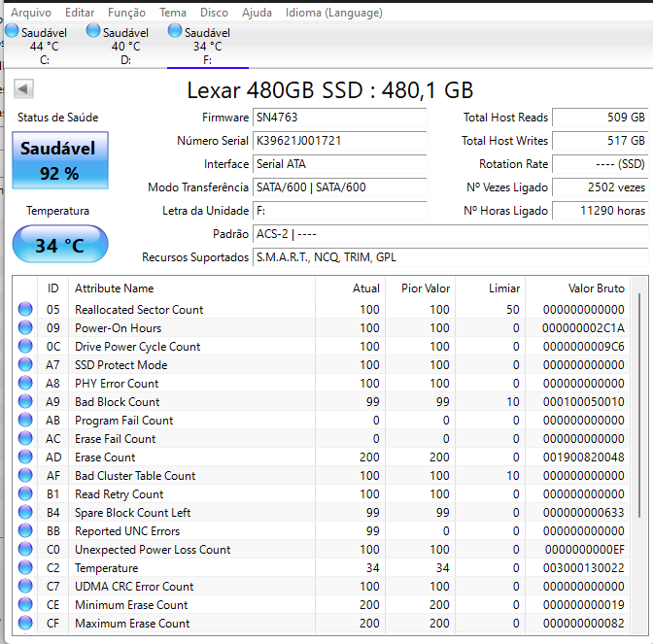This screenshot has height=644, width=653.
Task: Click the status icon for PHY Error Count
Action: point(25,383)
